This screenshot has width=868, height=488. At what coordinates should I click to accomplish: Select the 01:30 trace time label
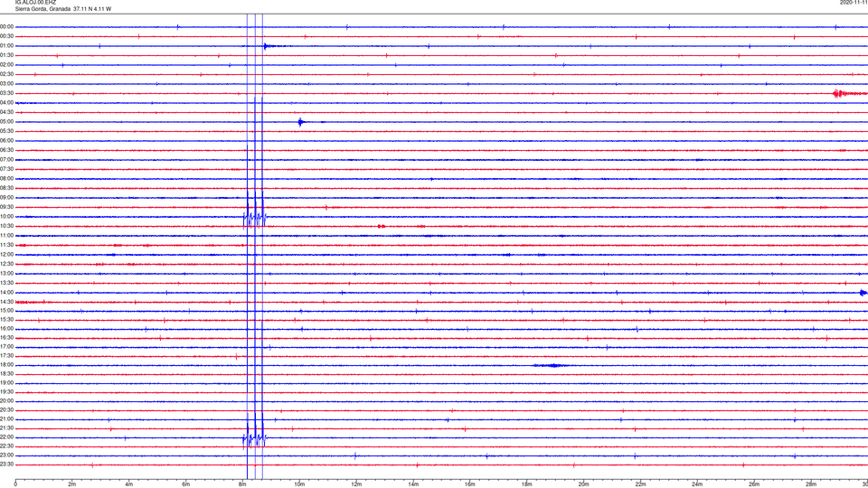click(x=6, y=55)
